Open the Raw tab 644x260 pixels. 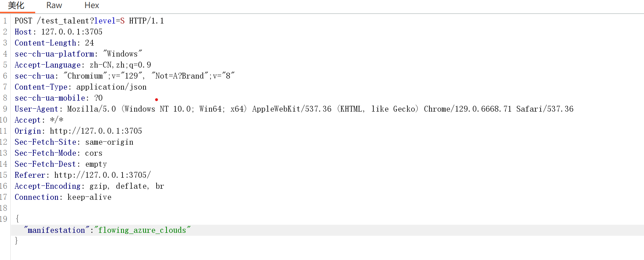[54, 6]
